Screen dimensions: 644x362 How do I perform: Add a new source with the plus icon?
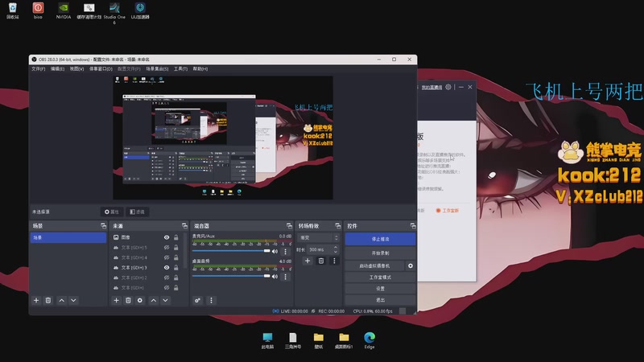116,300
